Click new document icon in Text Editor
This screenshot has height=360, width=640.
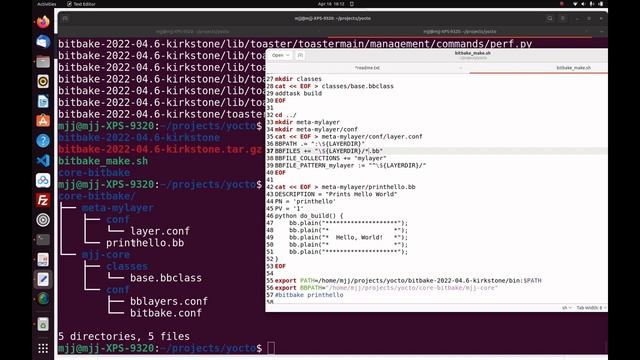click(300, 55)
